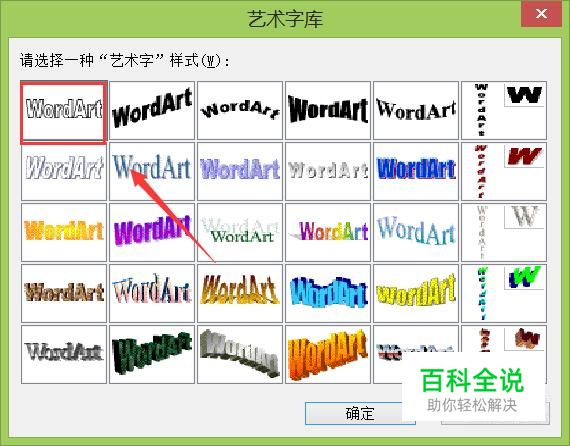Choose the pale gray vertical WordArt style
Viewport: 570px width, 446px height.
point(504,233)
